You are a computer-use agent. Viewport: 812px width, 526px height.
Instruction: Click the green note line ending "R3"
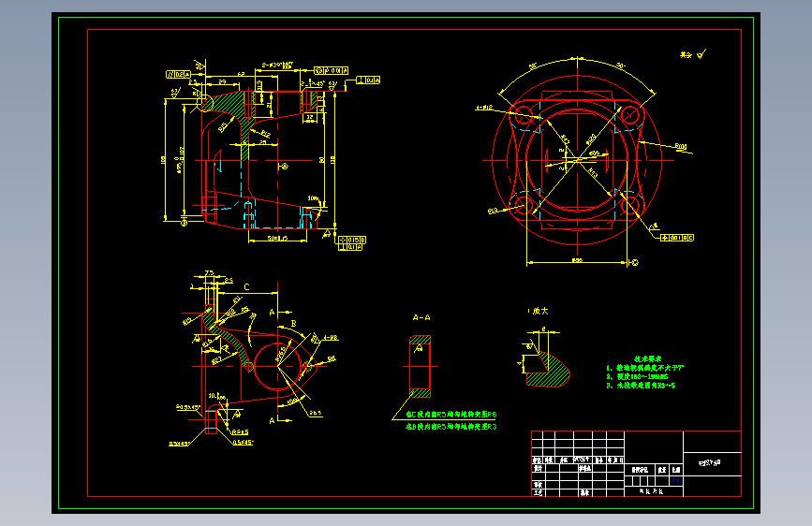(450, 427)
